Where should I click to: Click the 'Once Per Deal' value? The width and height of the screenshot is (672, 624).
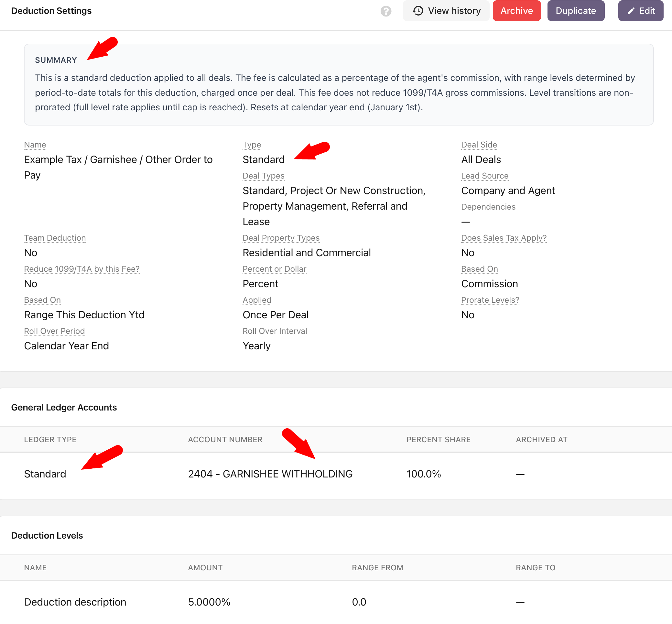(x=276, y=315)
